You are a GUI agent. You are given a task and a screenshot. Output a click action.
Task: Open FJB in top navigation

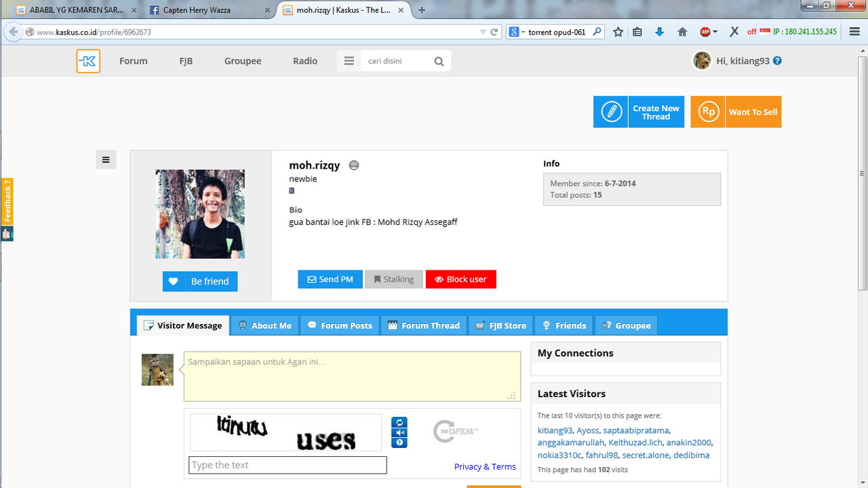(186, 61)
